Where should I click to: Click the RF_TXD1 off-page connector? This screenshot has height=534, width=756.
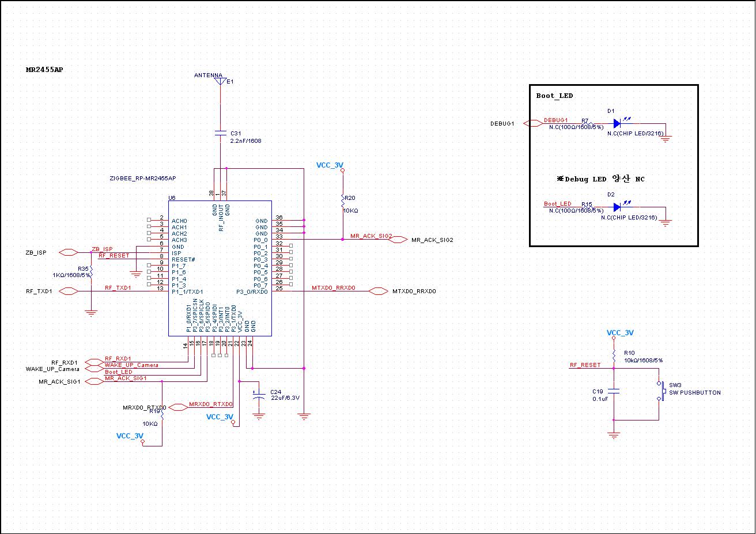[x=69, y=291]
